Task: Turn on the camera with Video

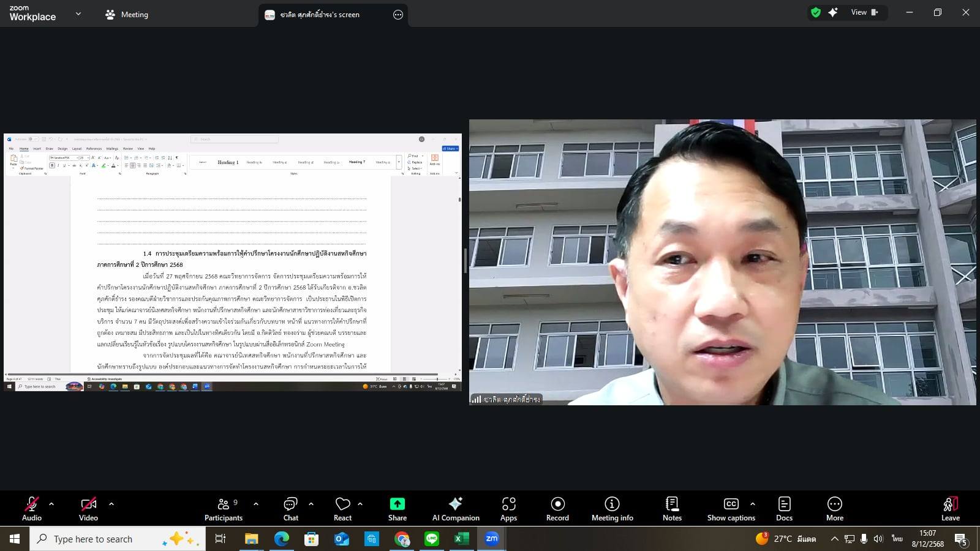Action: pyautogui.click(x=89, y=509)
